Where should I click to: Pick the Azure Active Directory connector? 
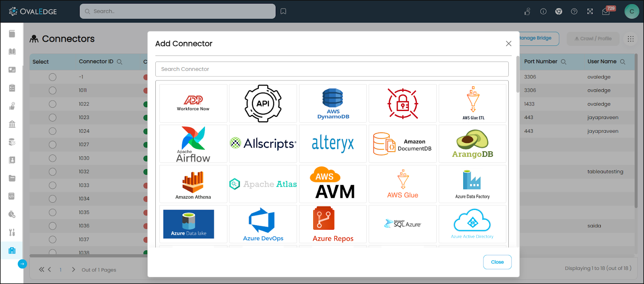point(473,224)
